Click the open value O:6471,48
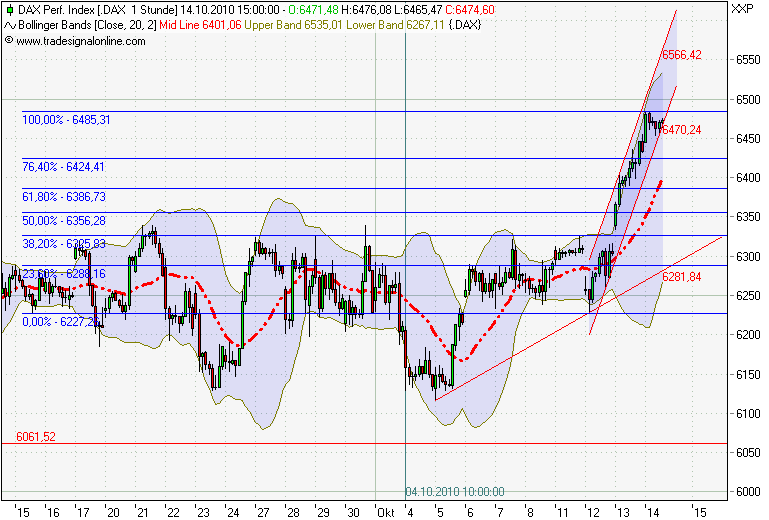The image size is (769, 520). (313, 10)
